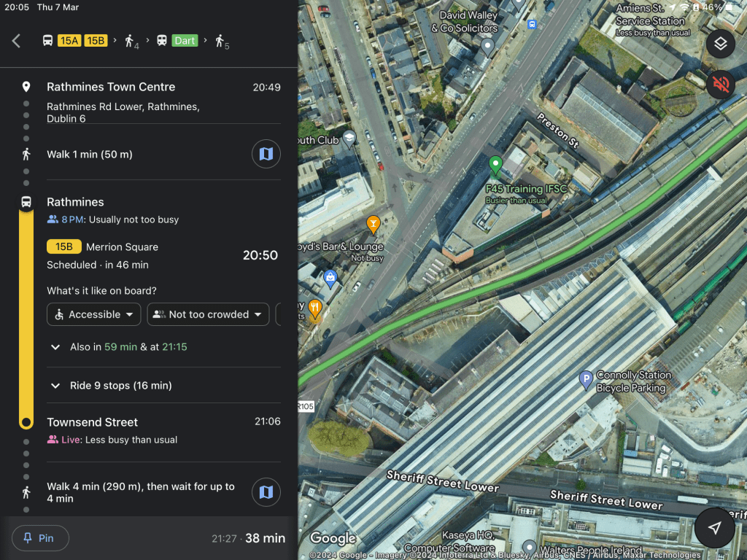
Task: Open the Accessible dropdown
Action: click(x=94, y=314)
